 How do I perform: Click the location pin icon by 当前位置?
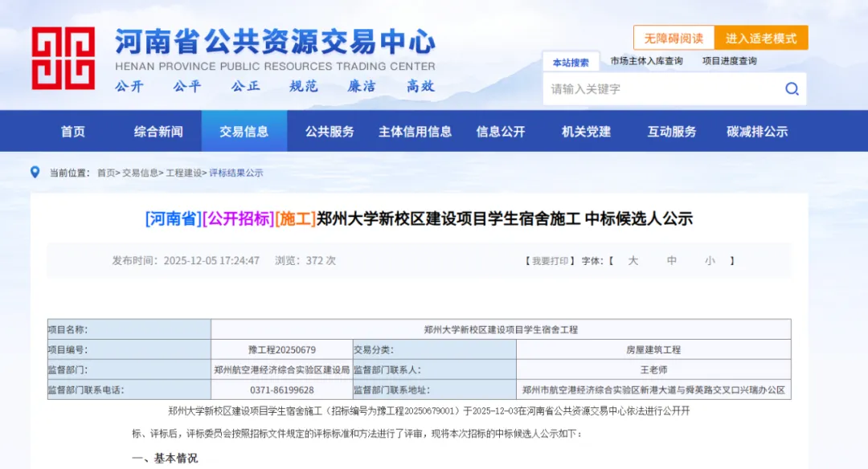[35, 173]
